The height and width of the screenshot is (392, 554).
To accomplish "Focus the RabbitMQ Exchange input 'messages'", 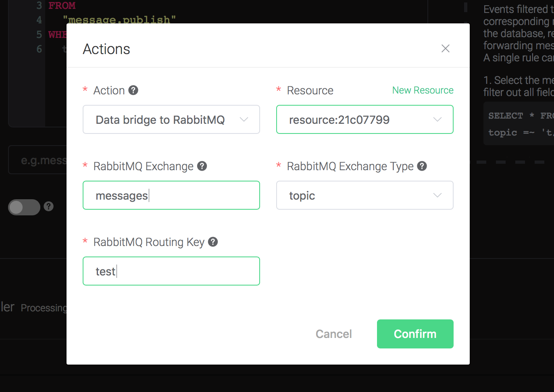I will [x=171, y=195].
